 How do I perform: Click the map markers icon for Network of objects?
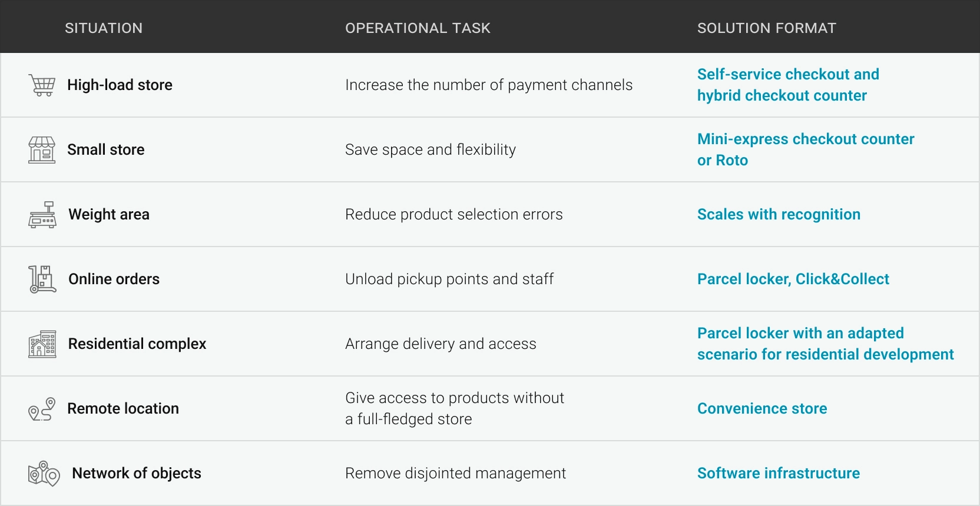pos(44,474)
